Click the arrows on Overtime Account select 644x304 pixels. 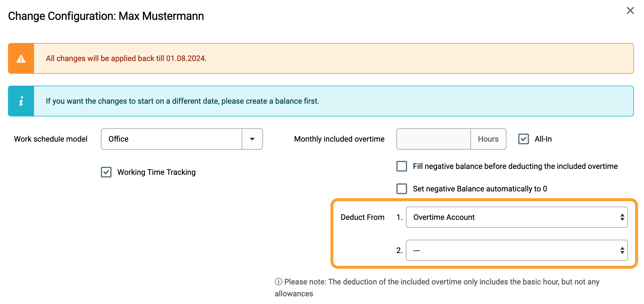click(x=622, y=217)
